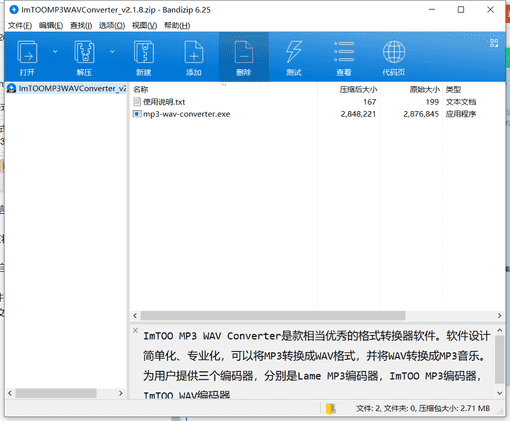The image size is (510, 421).
Task: Click compressed size value 167
Action: point(369,102)
